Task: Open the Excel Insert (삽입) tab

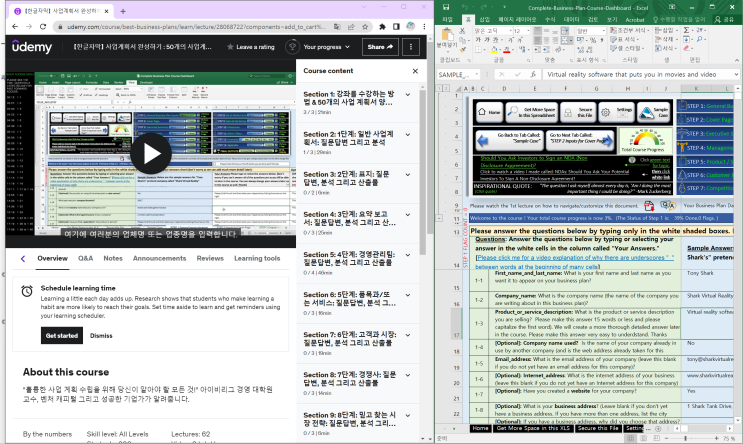Action: (x=484, y=19)
